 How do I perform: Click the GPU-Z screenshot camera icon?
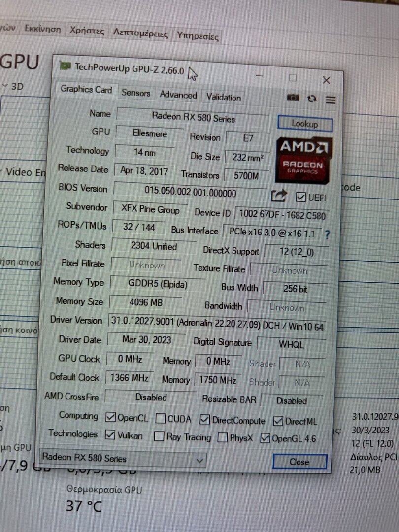coord(293,98)
